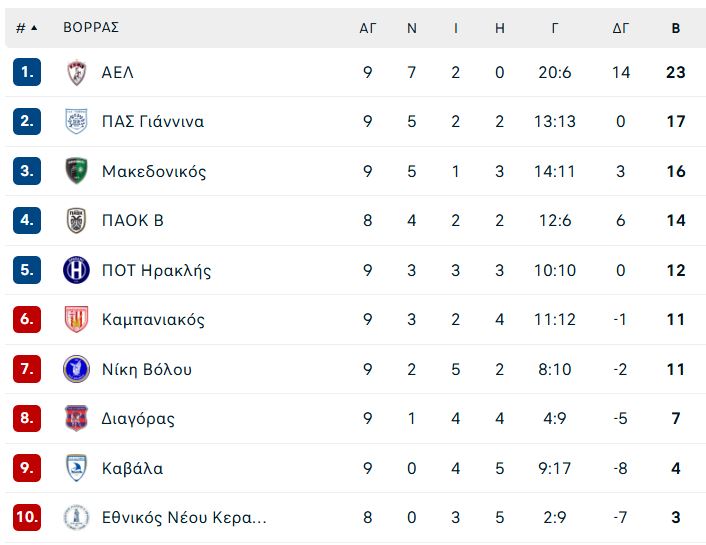The image size is (706, 545).
Task: Click the ΠΟΤ Ηρακλής blue H logo
Action: point(76,270)
